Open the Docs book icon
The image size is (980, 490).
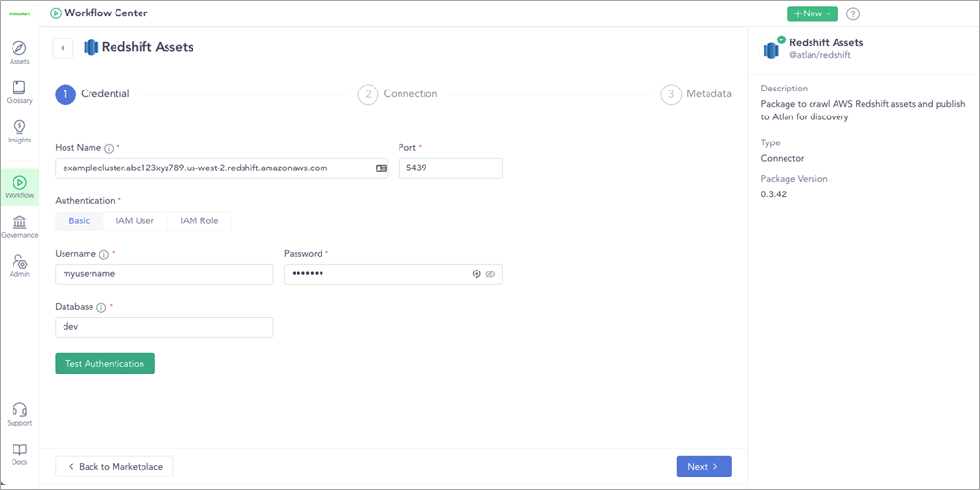click(19, 450)
